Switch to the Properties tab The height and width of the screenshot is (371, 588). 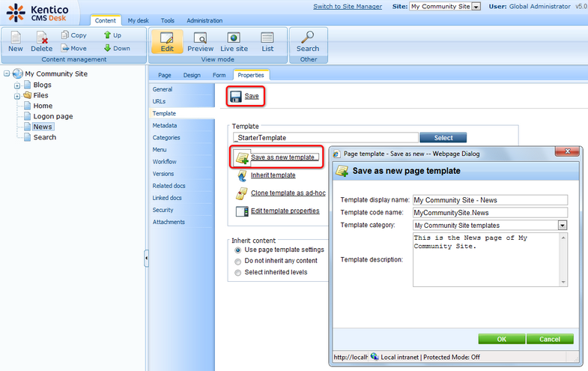pyautogui.click(x=251, y=75)
